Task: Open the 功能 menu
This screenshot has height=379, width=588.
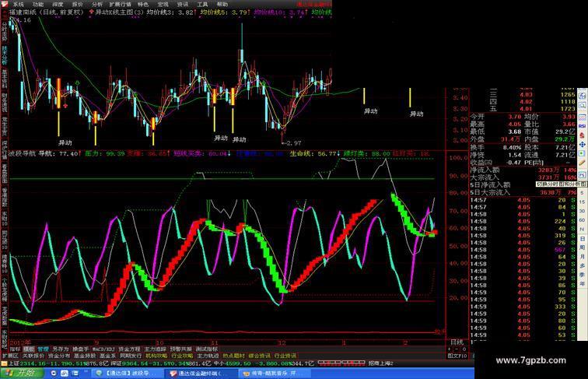Action: tap(38, 4)
